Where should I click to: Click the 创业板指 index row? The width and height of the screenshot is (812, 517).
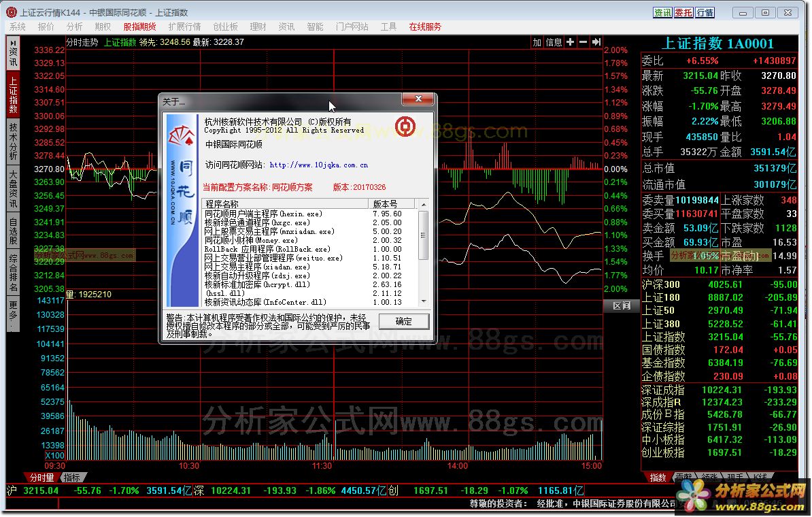coord(720,452)
